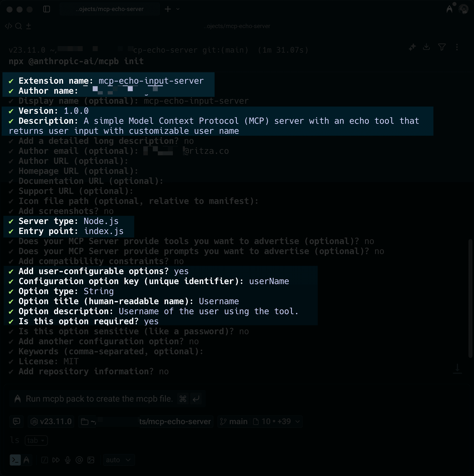Viewport: 474px width, 476px height.
Task: Open the filter blocks icon
Action: 442,47
